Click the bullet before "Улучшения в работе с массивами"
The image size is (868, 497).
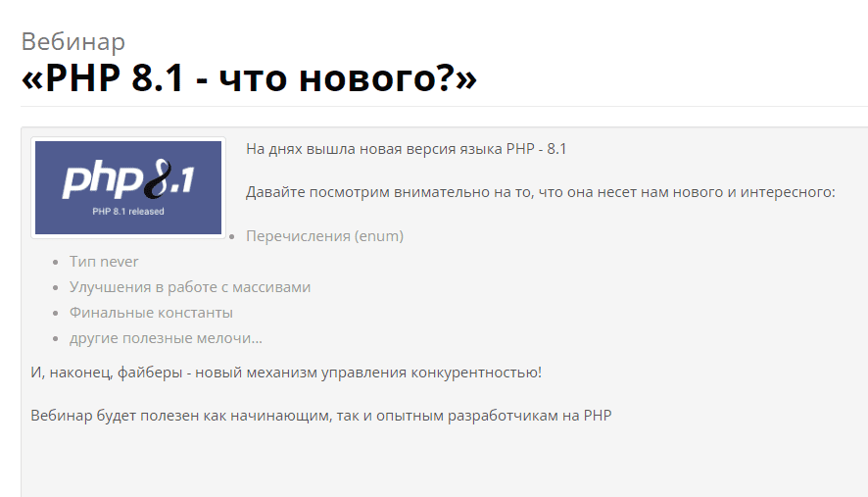click(55, 288)
